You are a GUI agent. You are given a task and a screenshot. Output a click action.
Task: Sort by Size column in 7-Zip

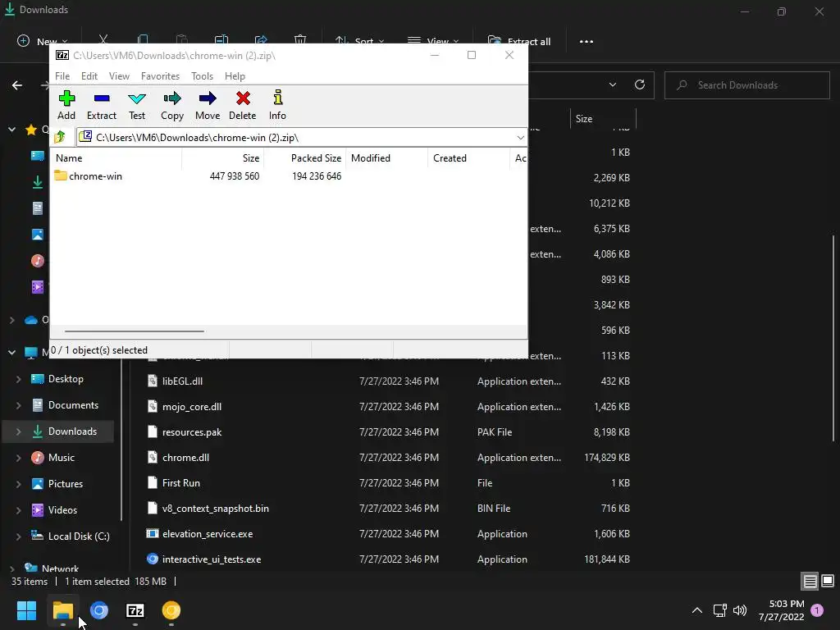pos(223,158)
